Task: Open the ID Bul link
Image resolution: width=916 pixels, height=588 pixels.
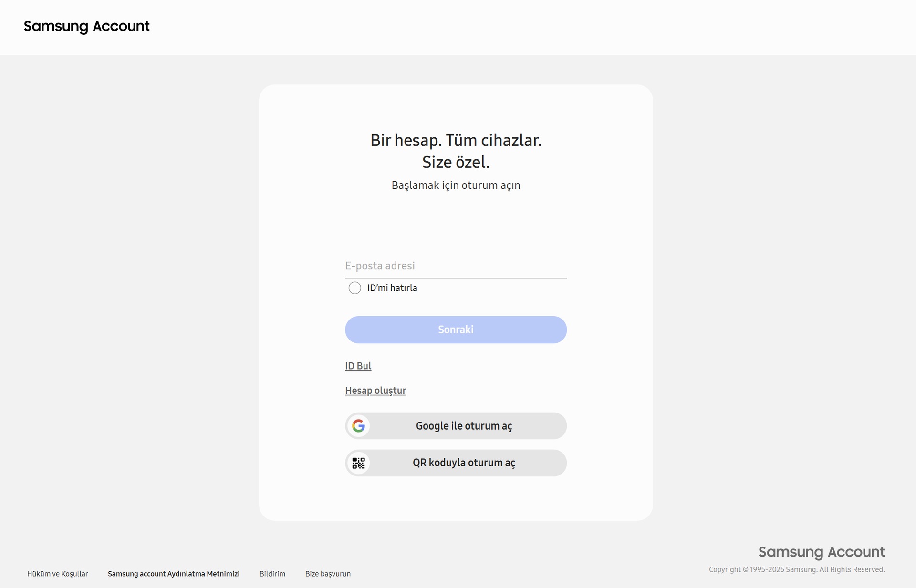Action: coord(358,366)
